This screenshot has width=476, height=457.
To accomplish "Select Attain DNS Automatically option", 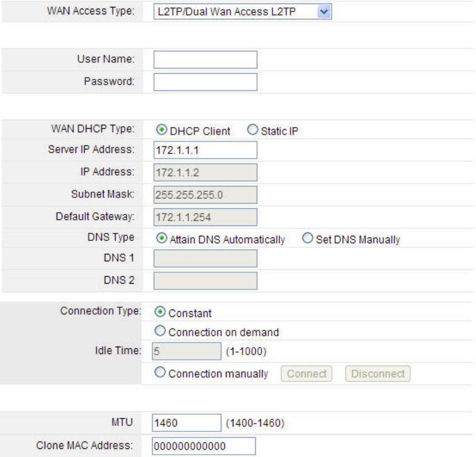I will click(161, 238).
